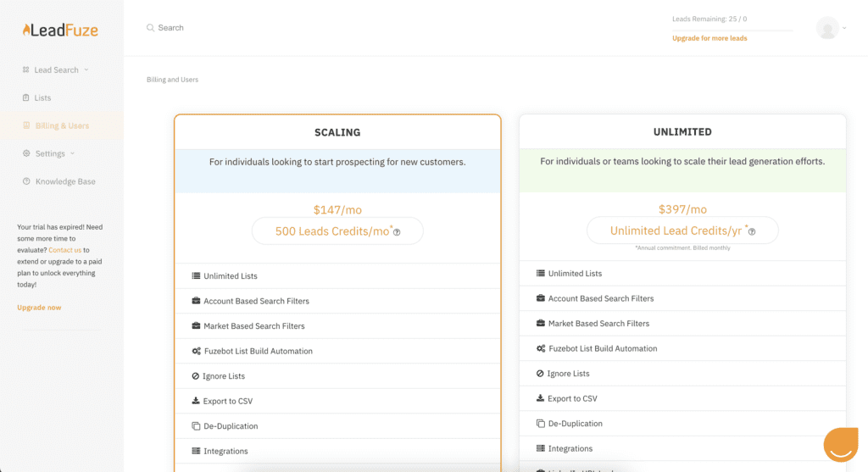
Task: Click Unlimited plan Account Based briefcase icon
Action: pyautogui.click(x=540, y=297)
